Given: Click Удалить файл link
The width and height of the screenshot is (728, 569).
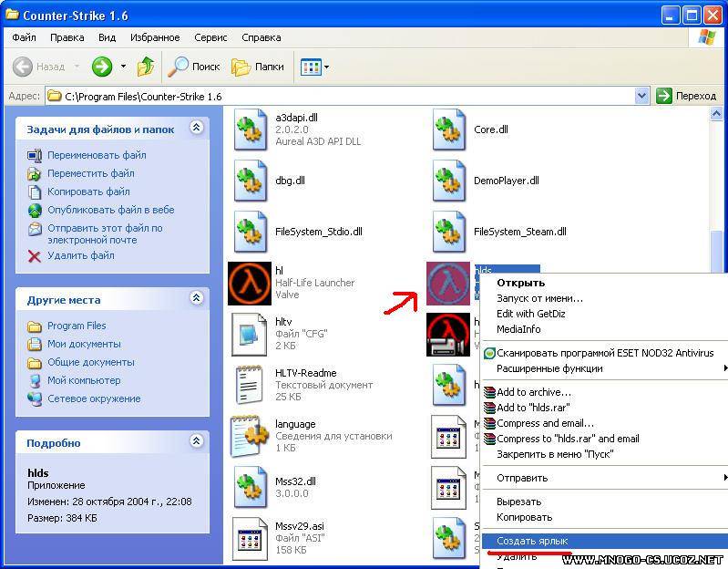Looking at the screenshot, I should 81,255.
